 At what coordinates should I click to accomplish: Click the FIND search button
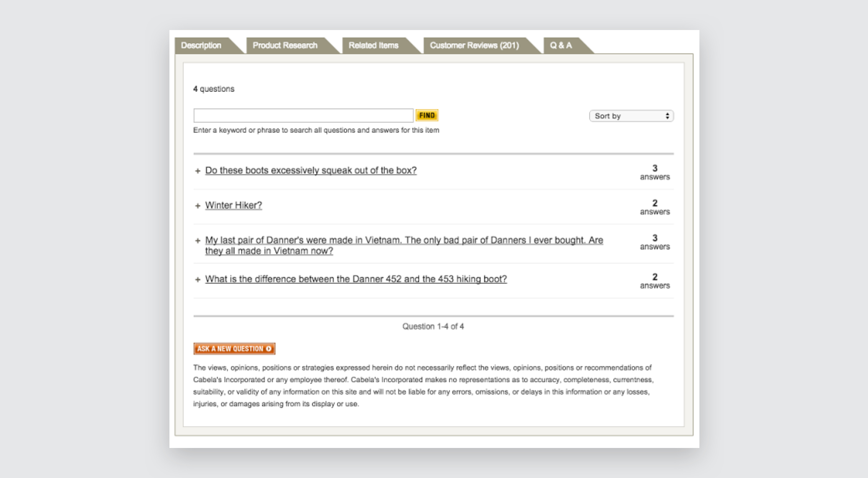tap(426, 116)
